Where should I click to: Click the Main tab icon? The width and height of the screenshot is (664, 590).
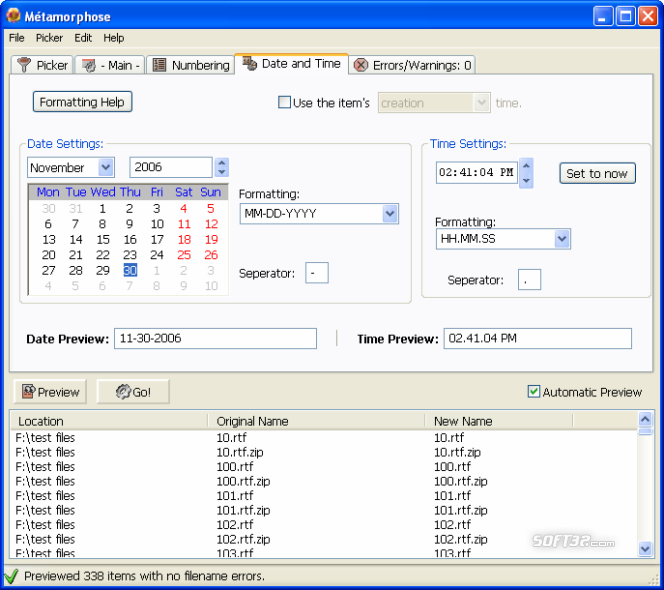(89, 65)
